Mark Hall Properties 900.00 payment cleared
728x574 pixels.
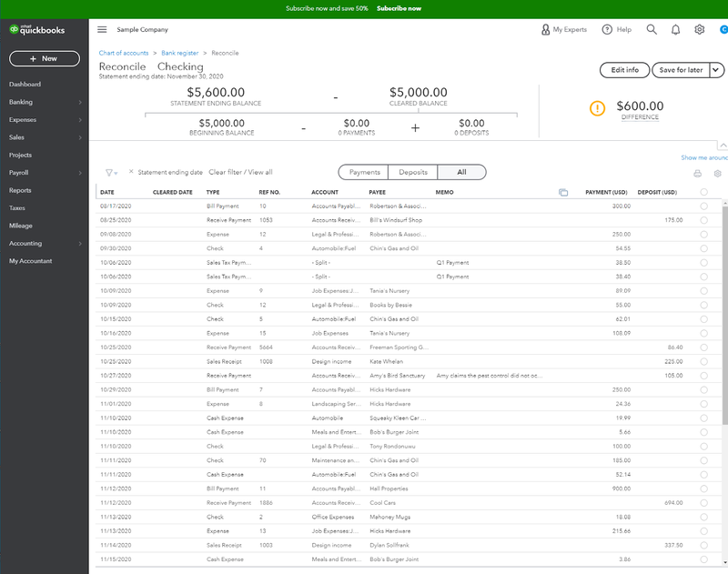[x=703, y=488]
